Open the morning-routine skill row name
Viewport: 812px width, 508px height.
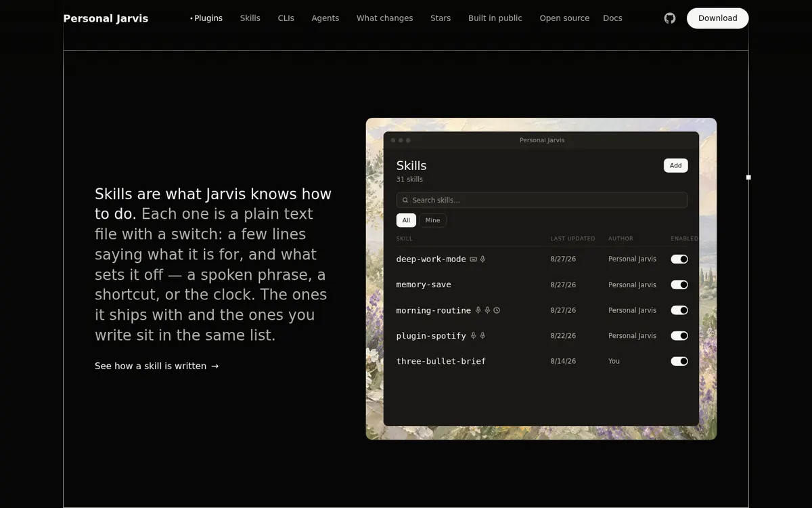(x=434, y=310)
